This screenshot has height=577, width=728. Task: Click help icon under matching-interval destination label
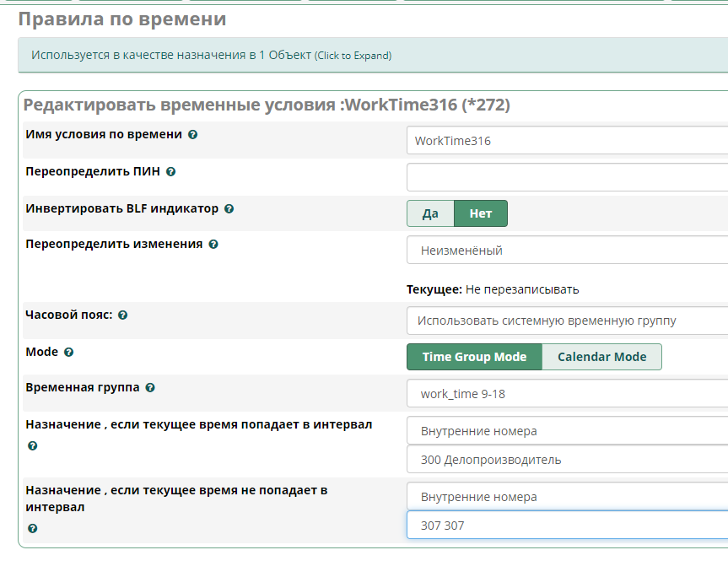tap(33, 445)
